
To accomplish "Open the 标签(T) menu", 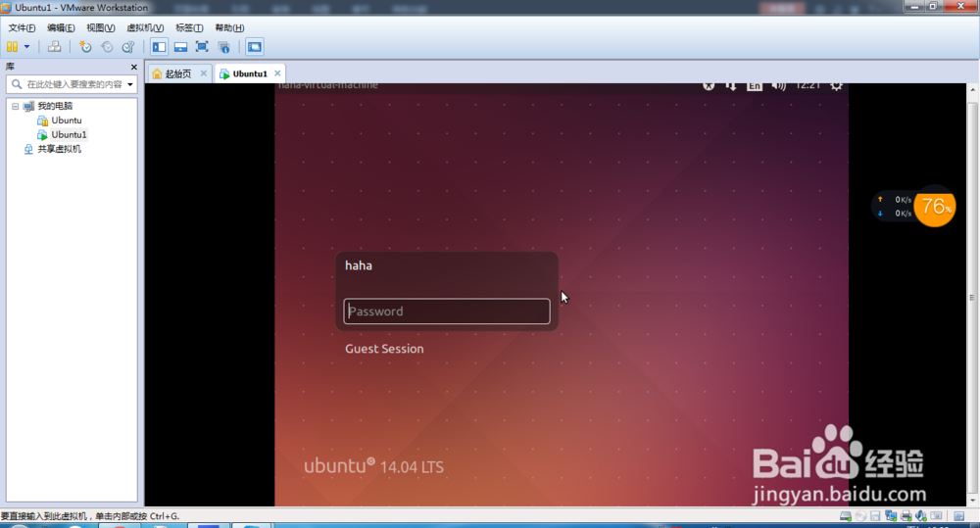I will 189,27.
